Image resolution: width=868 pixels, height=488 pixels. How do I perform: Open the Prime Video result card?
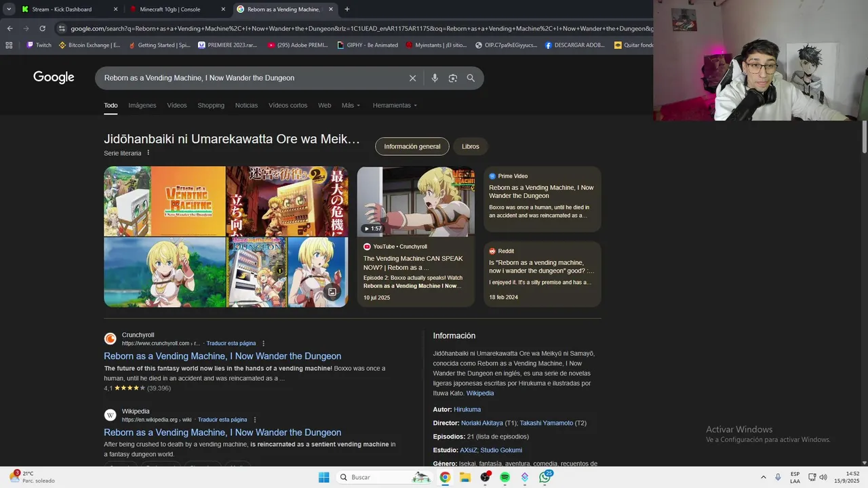(x=542, y=199)
